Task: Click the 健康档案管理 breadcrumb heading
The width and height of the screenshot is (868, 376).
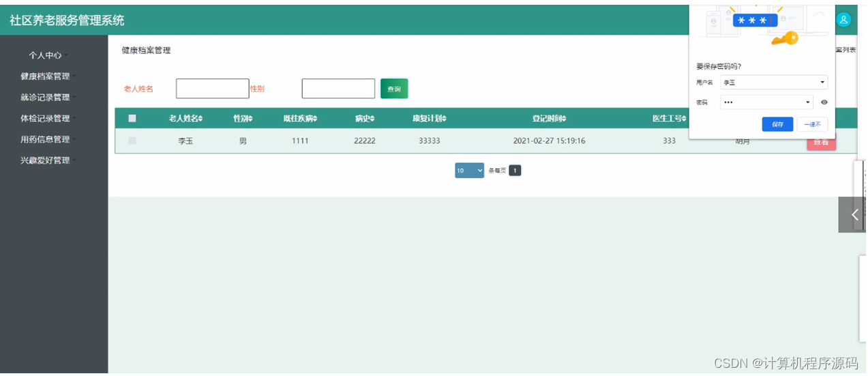Action: click(x=146, y=50)
